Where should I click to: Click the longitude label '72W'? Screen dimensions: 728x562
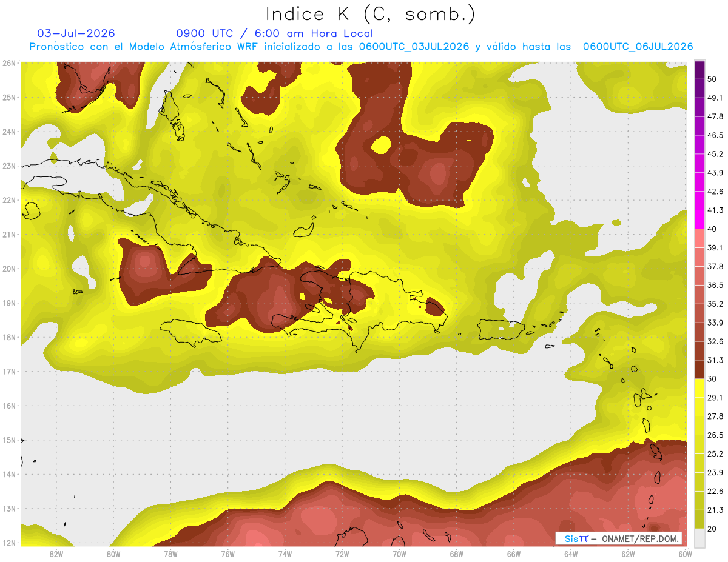click(x=342, y=554)
